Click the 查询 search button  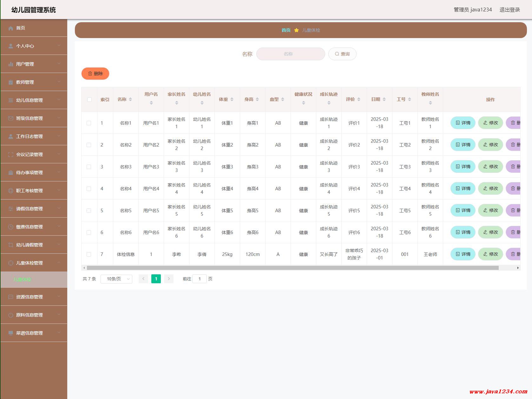point(342,54)
